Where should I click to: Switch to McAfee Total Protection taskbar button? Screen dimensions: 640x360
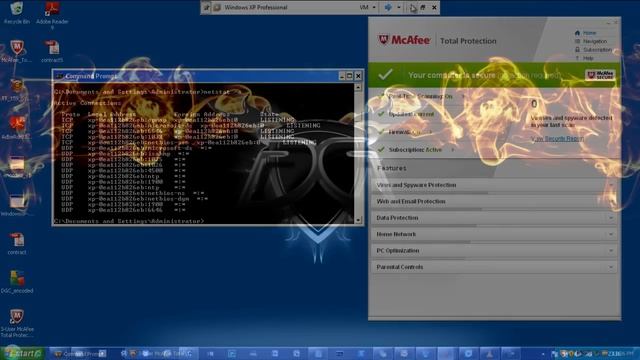(x=161, y=354)
